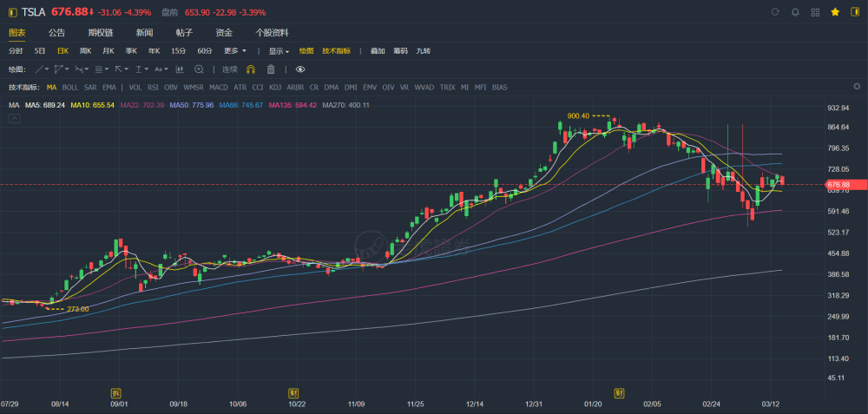Screen dimensions: 868x414
Task: Click the MA10 yellow legend label
Action: coord(93,105)
